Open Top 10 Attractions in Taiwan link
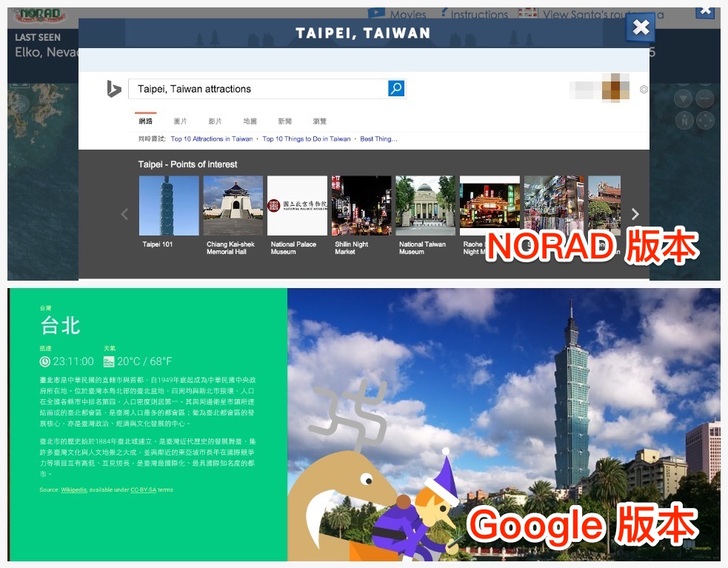Screen dimensions: 728x568 pyautogui.click(x=212, y=139)
